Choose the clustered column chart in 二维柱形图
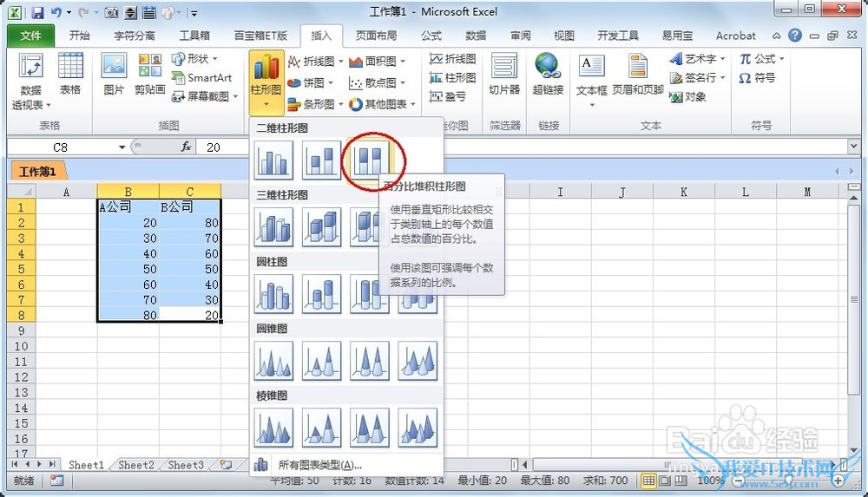The image size is (868, 497). [x=273, y=160]
